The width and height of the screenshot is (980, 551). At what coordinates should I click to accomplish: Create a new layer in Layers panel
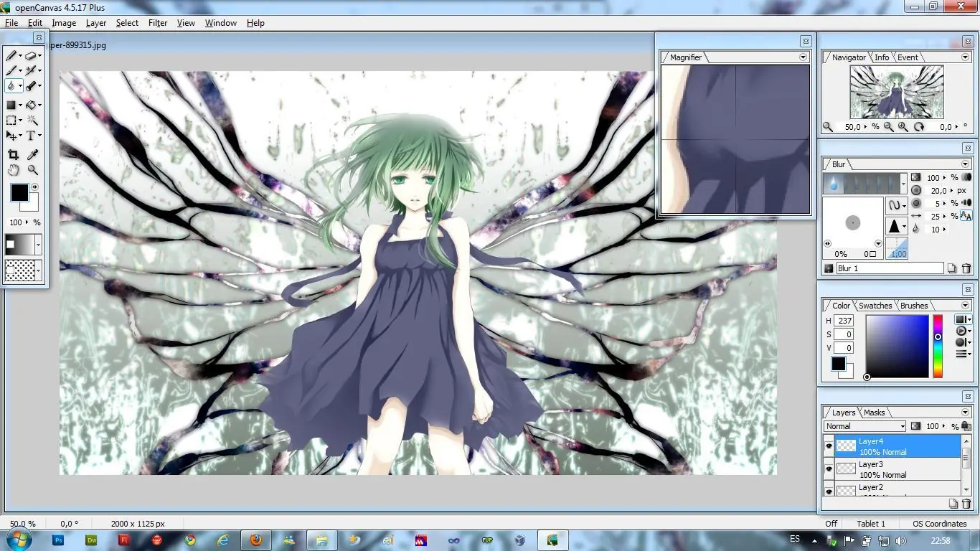coord(953,504)
